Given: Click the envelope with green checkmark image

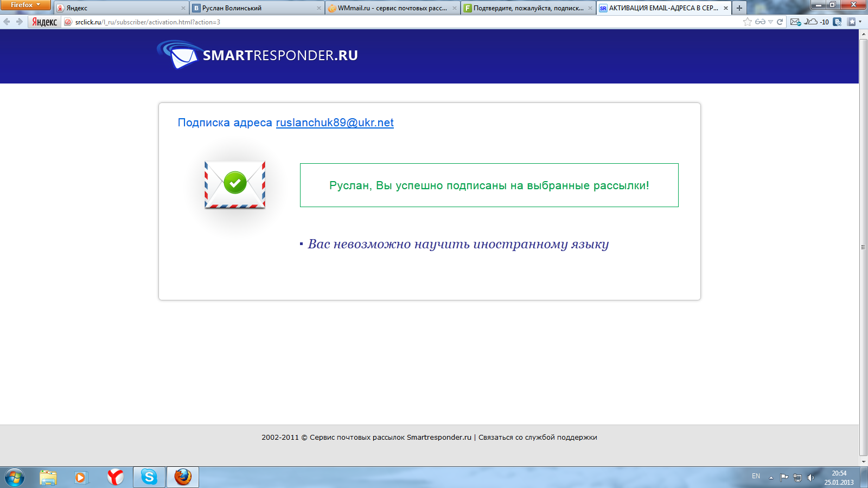Looking at the screenshot, I should click(x=235, y=185).
